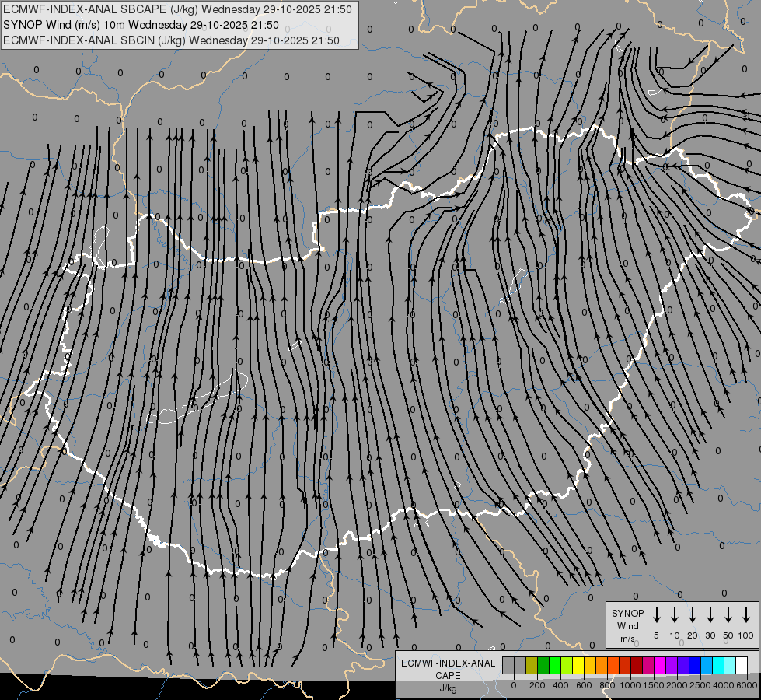Click the white swatch at CAPE scale end
Image resolution: width=761 pixels, height=700 pixels.
click(742, 665)
